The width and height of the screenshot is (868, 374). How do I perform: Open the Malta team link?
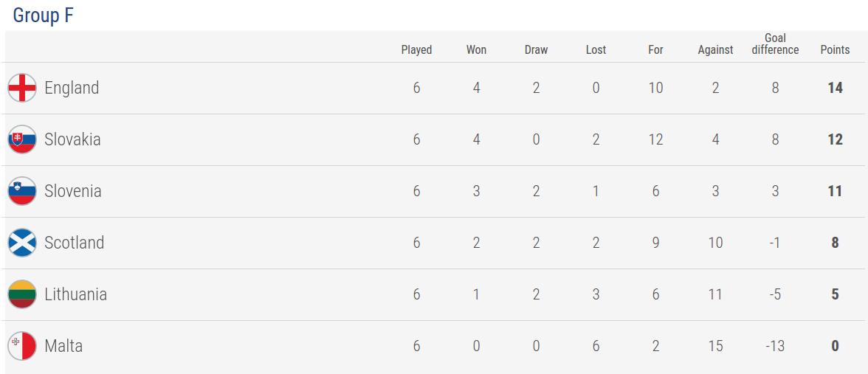click(63, 346)
